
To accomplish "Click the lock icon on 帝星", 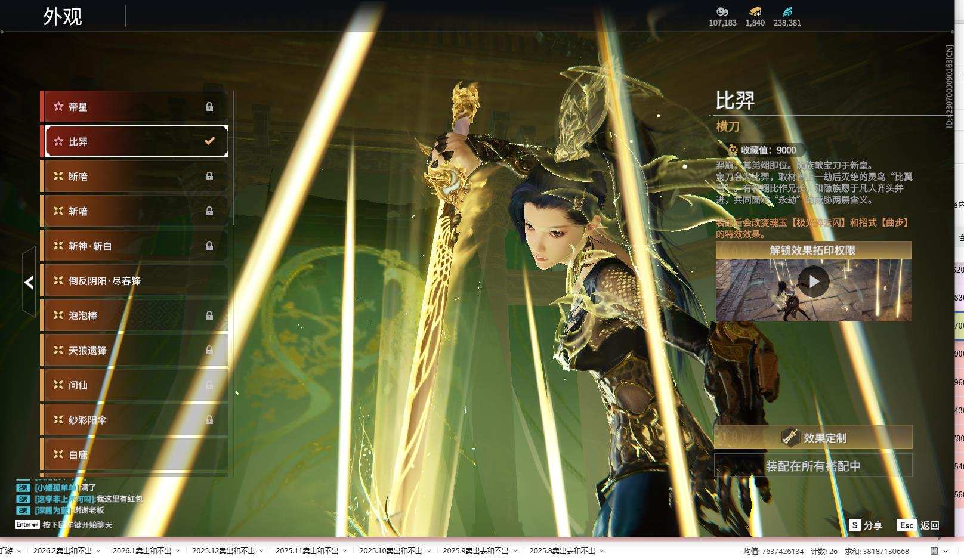I will (209, 107).
